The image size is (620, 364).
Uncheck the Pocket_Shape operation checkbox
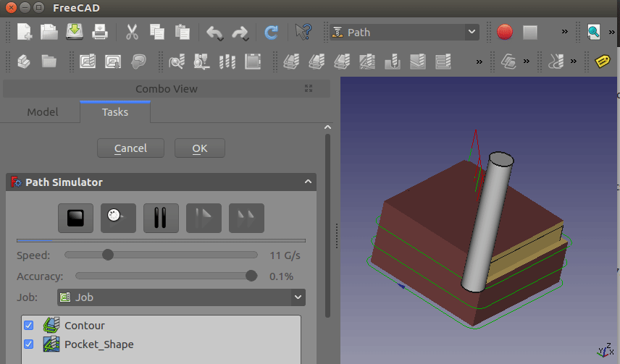(x=29, y=344)
